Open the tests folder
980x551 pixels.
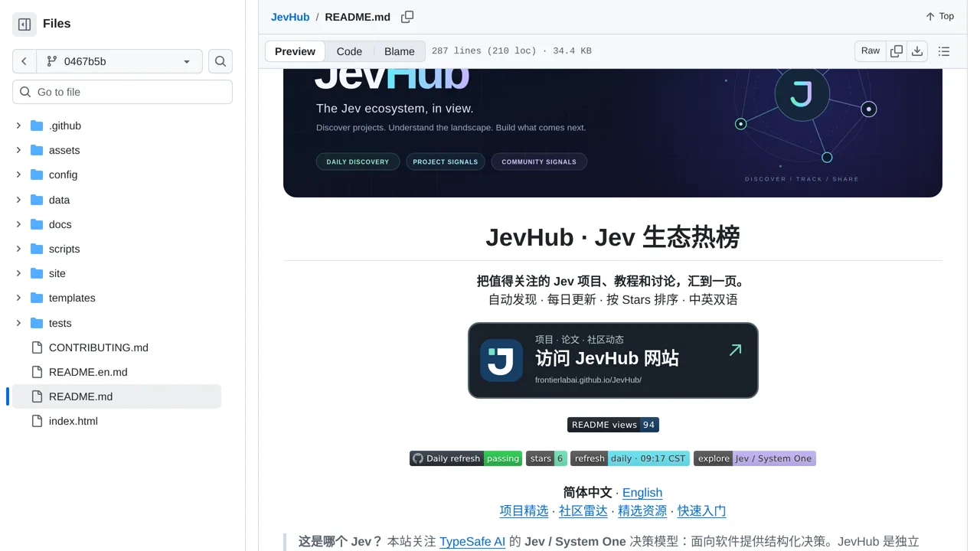pyautogui.click(x=60, y=323)
